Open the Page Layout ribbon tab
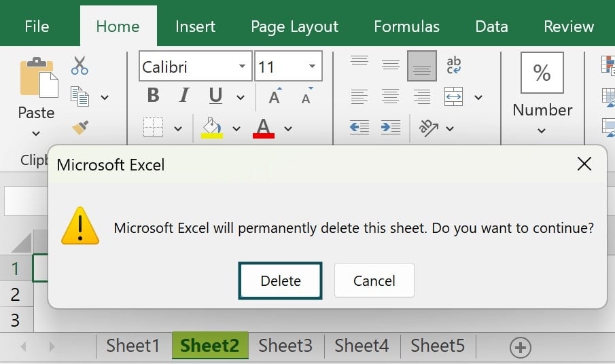 coord(294,26)
